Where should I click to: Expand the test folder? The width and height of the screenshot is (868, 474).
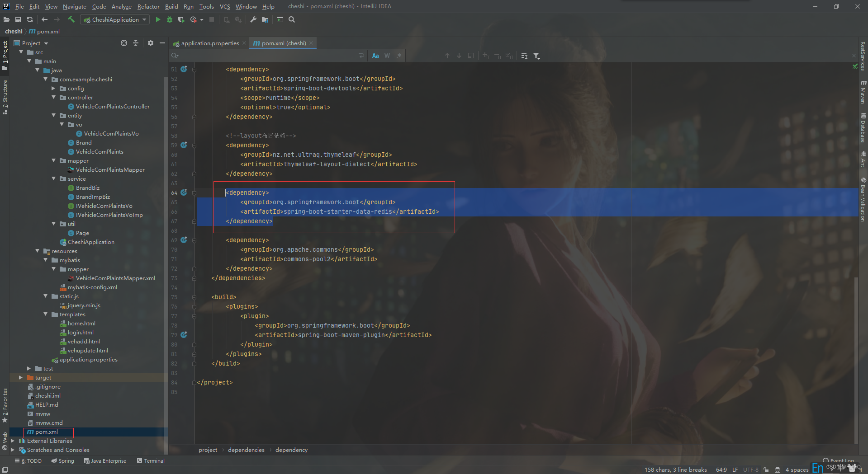click(29, 368)
